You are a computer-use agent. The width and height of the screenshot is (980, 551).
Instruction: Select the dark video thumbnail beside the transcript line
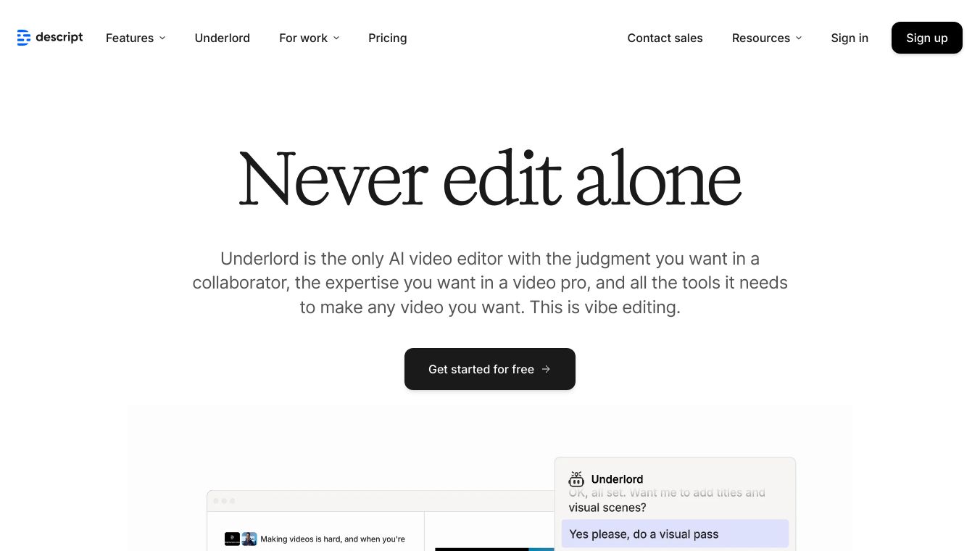pyautogui.click(x=232, y=539)
